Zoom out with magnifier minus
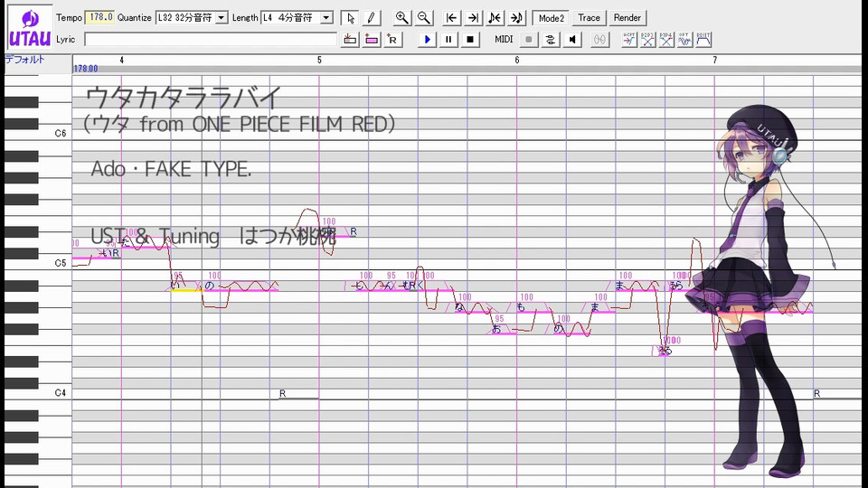 (x=423, y=18)
